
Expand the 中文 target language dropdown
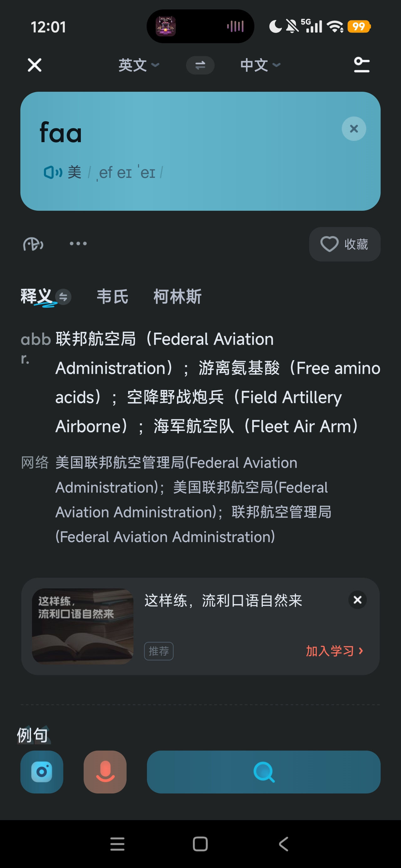click(x=260, y=65)
